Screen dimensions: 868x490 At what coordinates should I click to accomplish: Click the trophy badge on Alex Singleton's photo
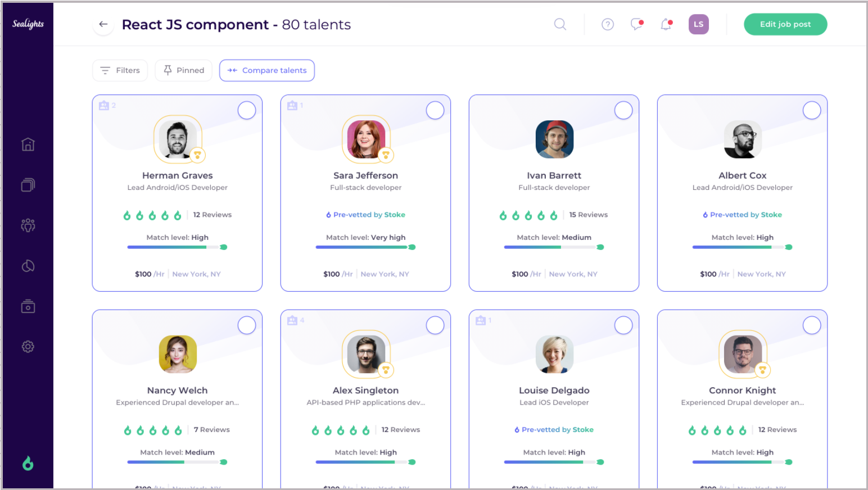pyautogui.click(x=386, y=370)
